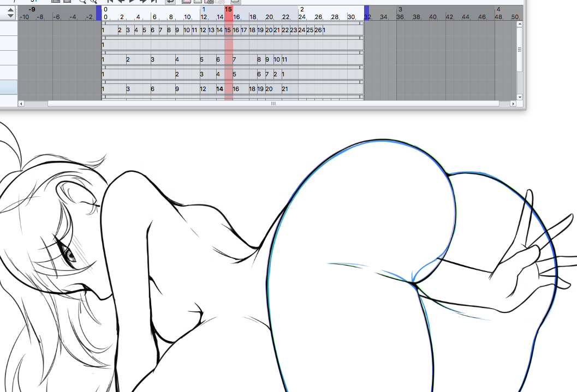577x392 pixels.
Task: Select cel 18 in the bottom track
Action: click(x=252, y=89)
